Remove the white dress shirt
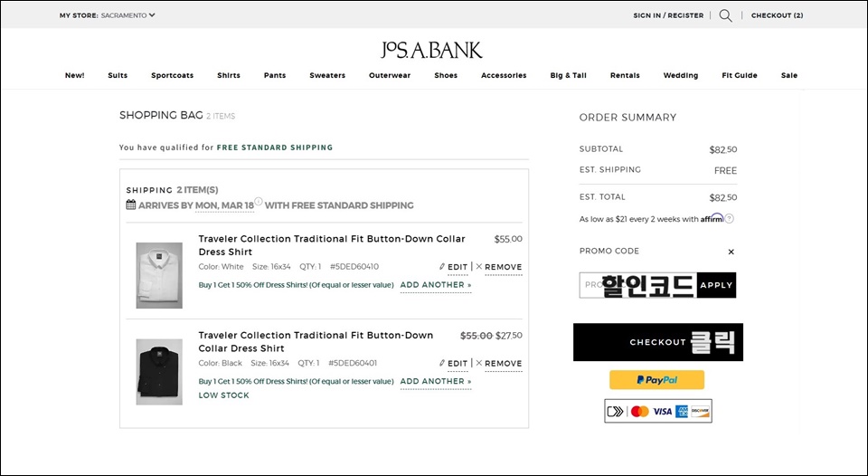The image size is (868, 476). (499, 267)
